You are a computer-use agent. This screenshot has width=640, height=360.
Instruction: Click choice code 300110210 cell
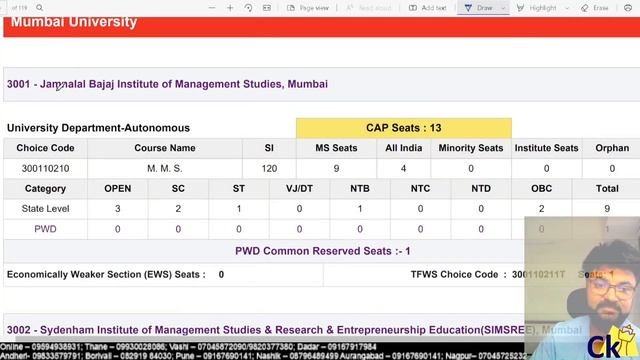coord(45,169)
